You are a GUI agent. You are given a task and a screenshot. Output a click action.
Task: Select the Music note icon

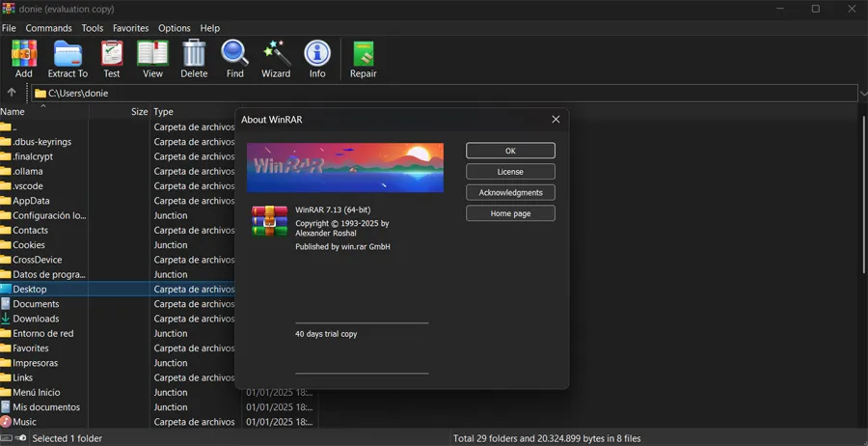6,422
